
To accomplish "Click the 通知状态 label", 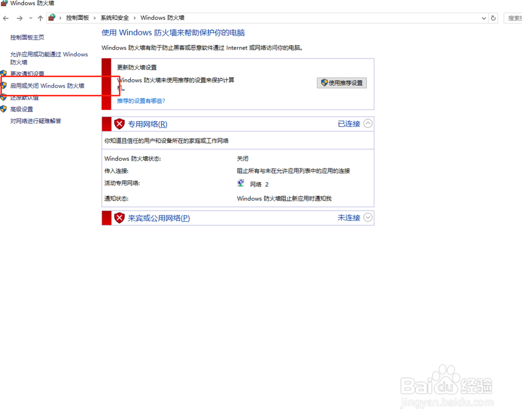I will click(x=116, y=199).
